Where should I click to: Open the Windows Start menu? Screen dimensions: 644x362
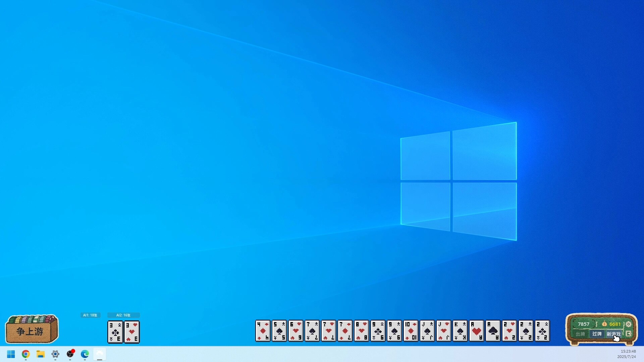10,354
